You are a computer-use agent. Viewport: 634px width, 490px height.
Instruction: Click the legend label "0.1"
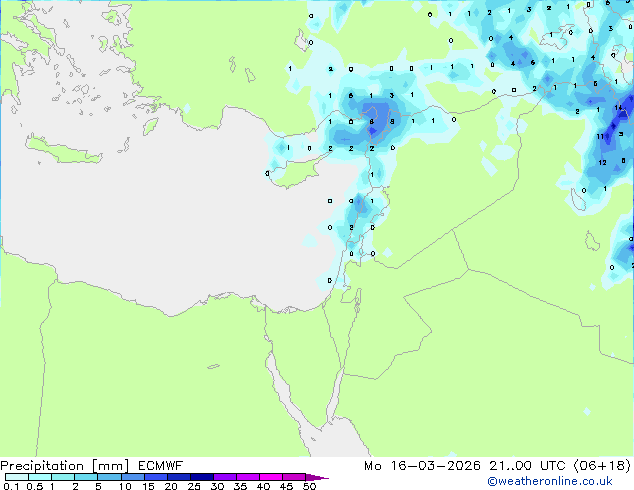[x=11, y=486]
